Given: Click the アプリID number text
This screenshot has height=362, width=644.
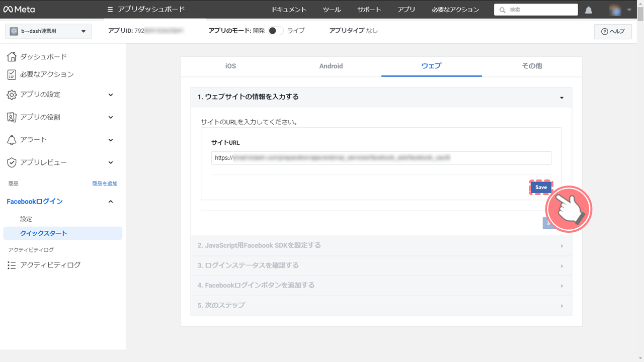Looking at the screenshot, I should pyautogui.click(x=158, y=31).
